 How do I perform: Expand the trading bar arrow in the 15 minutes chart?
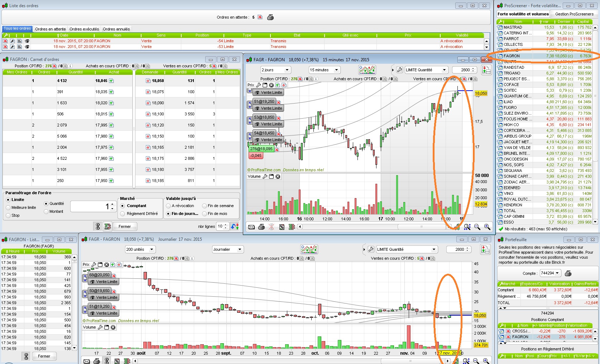pos(393,70)
